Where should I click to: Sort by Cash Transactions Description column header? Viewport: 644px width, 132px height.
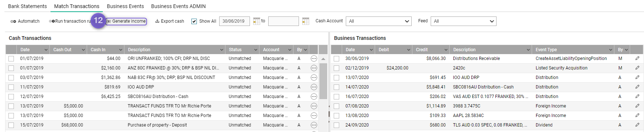[139, 50]
